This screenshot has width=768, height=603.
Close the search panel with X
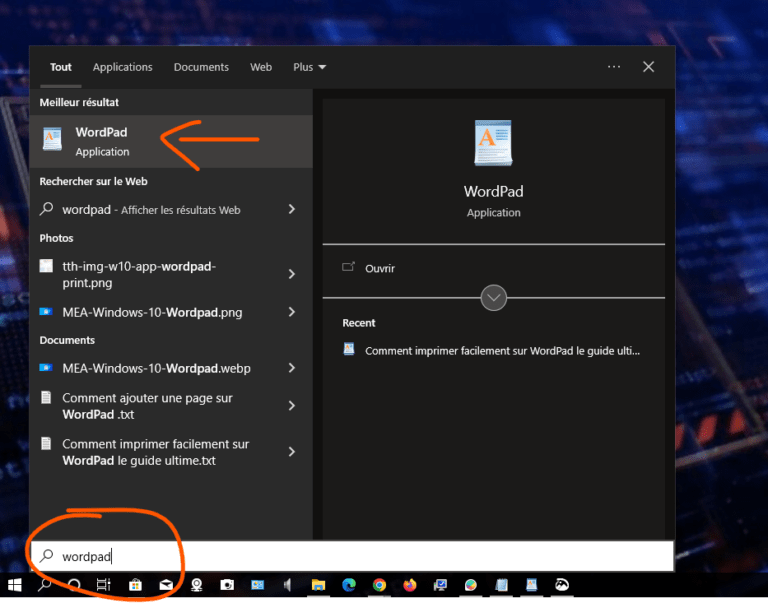click(648, 67)
